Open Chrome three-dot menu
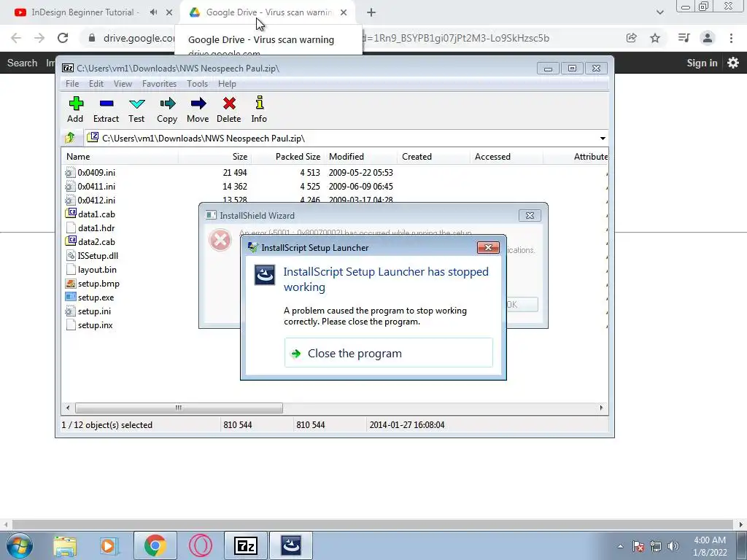 (x=731, y=38)
